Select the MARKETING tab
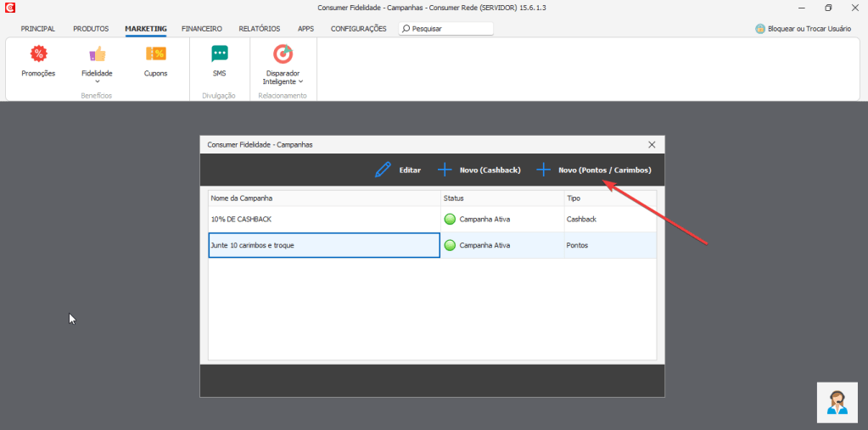 [146, 29]
